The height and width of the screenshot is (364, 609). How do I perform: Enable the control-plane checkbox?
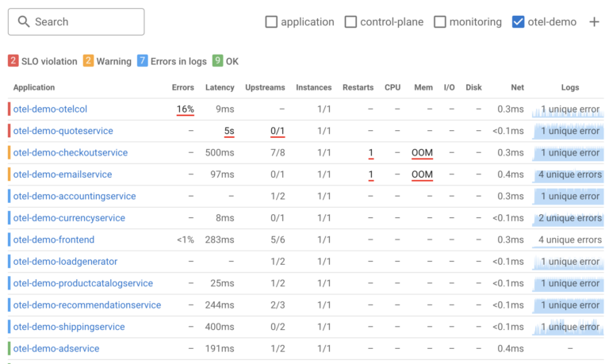point(350,22)
